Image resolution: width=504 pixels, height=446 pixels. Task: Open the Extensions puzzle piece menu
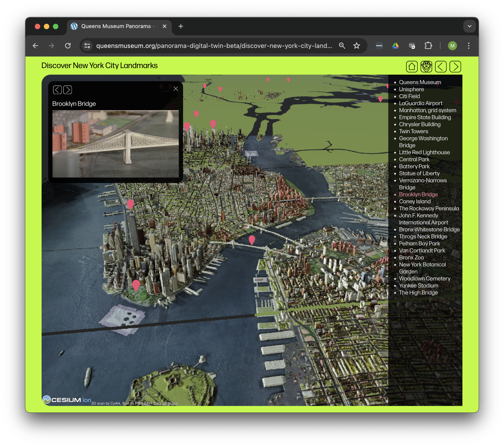click(x=428, y=46)
